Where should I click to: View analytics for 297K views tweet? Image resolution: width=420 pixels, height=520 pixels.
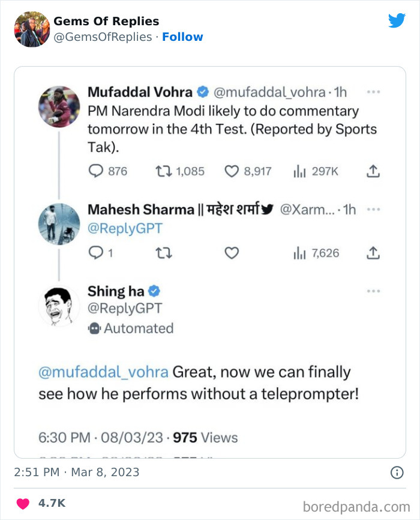[299, 171]
